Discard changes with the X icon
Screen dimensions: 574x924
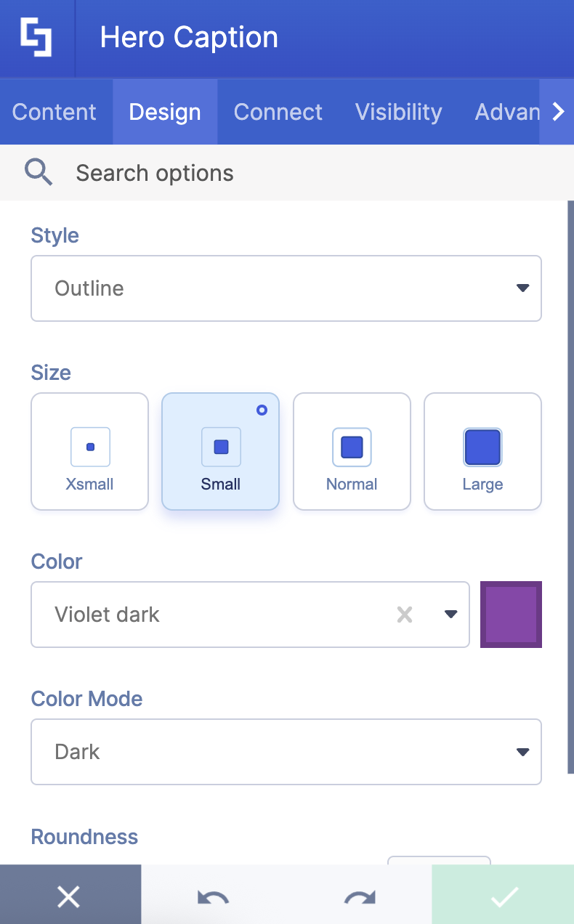click(69, 896)
